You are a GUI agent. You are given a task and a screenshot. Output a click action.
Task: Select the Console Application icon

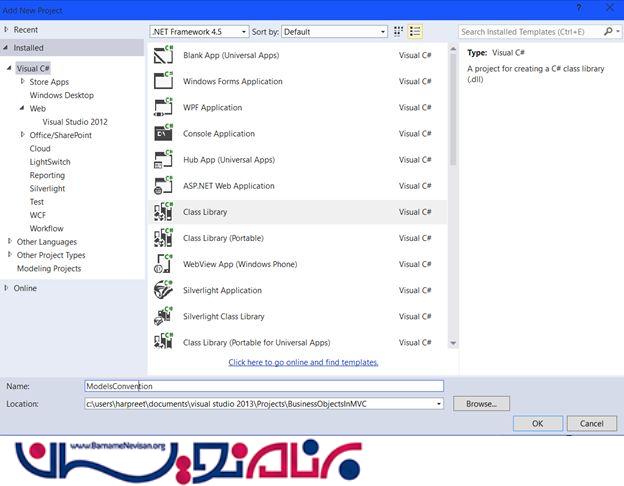[x=164, y=133]
